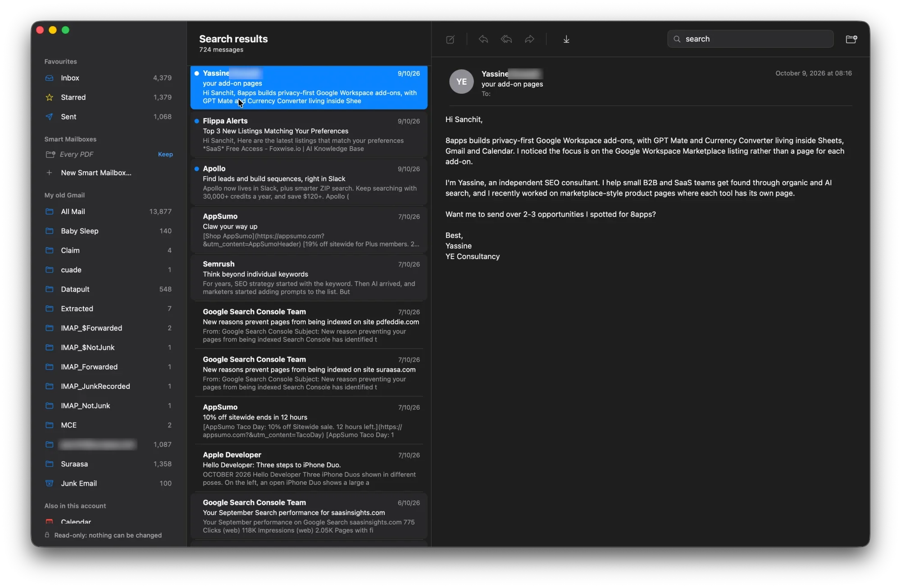Image resolution: width=901 pixels, height=588 pixels.
Task: Click inside the search field
Action: [x=750, y=39]
